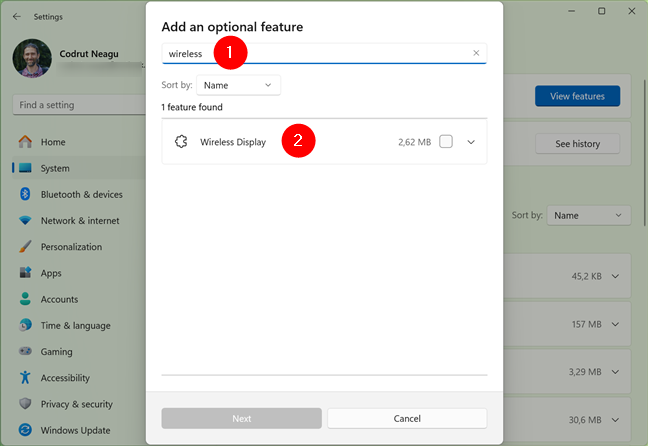Click the Time & language globe icon
The height and width of the screenshot is (446, 648).
tap(25, 325)
